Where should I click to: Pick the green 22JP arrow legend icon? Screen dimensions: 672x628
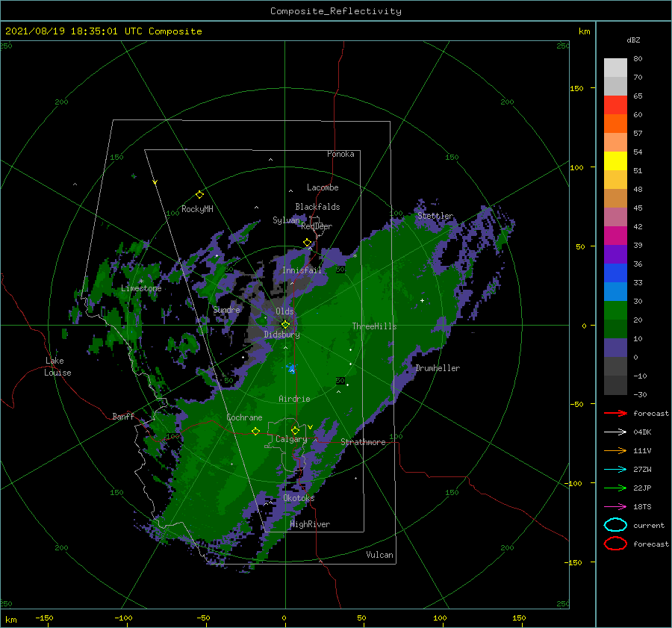point(615,488)
